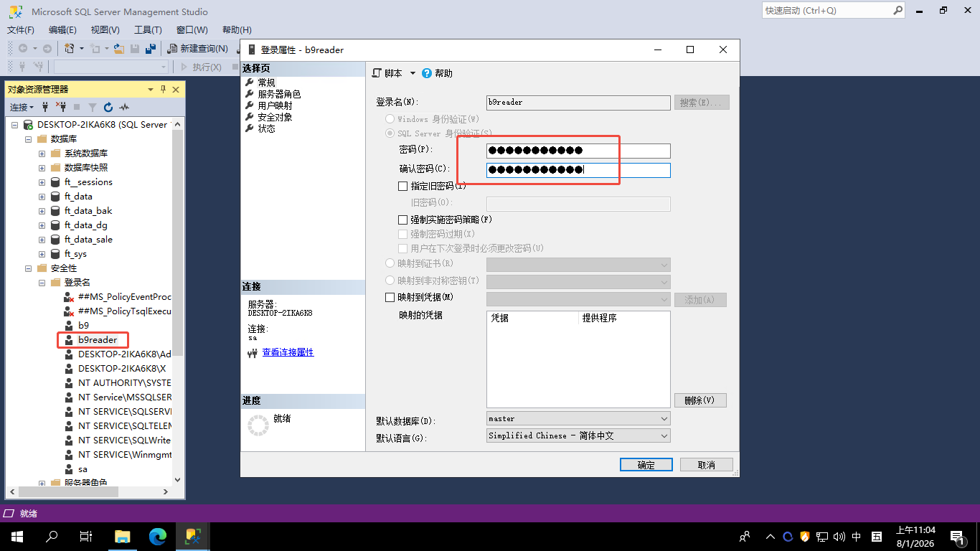Expand the ft_data database node
Image resolution: width=980 pixels, height=551 pixels.
pyautogui.click(x=41, y=196)
